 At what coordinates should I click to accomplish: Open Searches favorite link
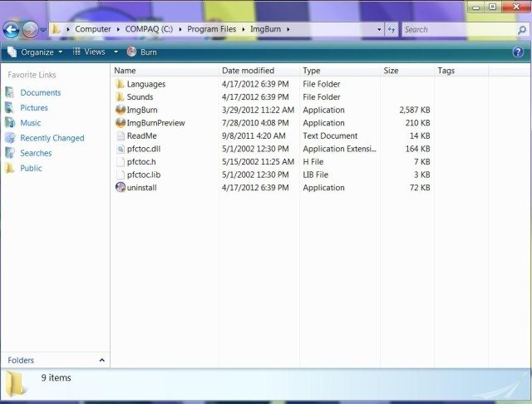[36, 153]
